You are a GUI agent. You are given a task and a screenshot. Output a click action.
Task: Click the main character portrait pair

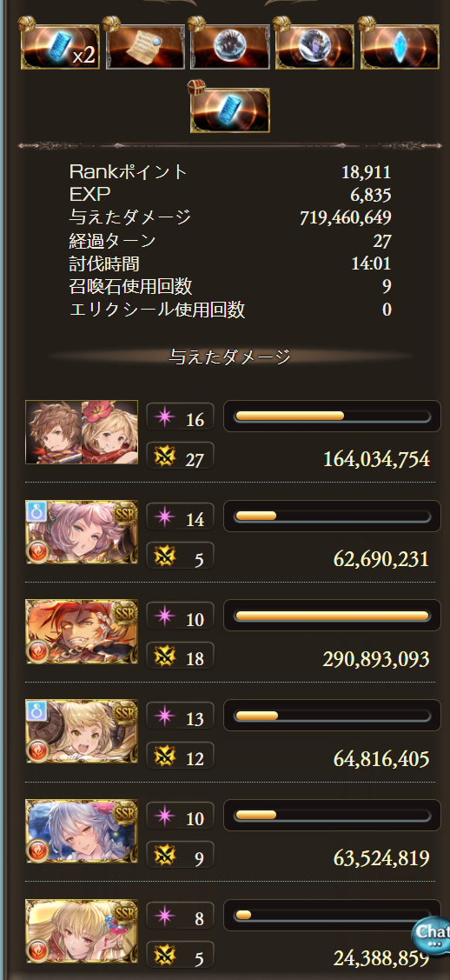point(82,432)
